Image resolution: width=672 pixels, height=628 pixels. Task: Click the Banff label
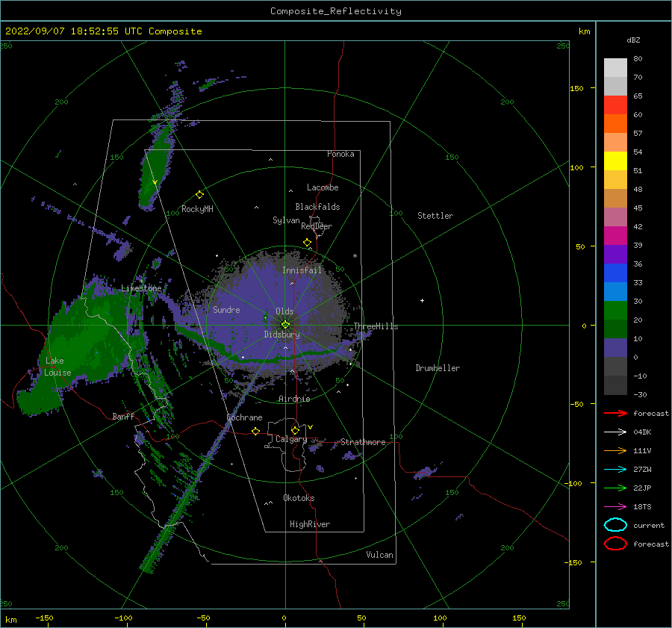pyautogui.click(x=123, y=416)
